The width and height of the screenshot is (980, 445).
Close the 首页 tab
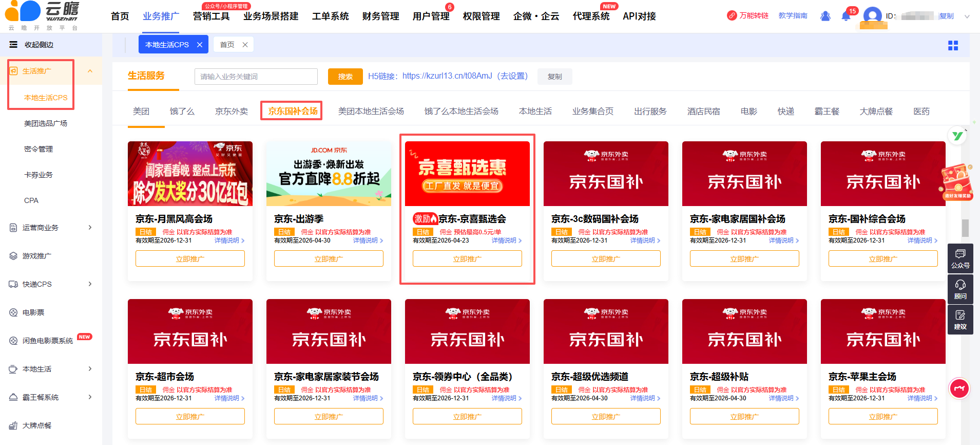245,45
